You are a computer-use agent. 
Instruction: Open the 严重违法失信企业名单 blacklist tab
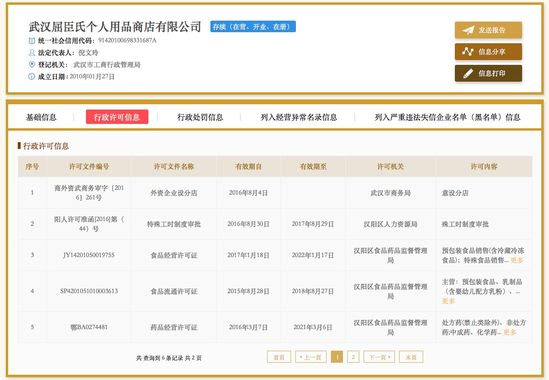447,117
